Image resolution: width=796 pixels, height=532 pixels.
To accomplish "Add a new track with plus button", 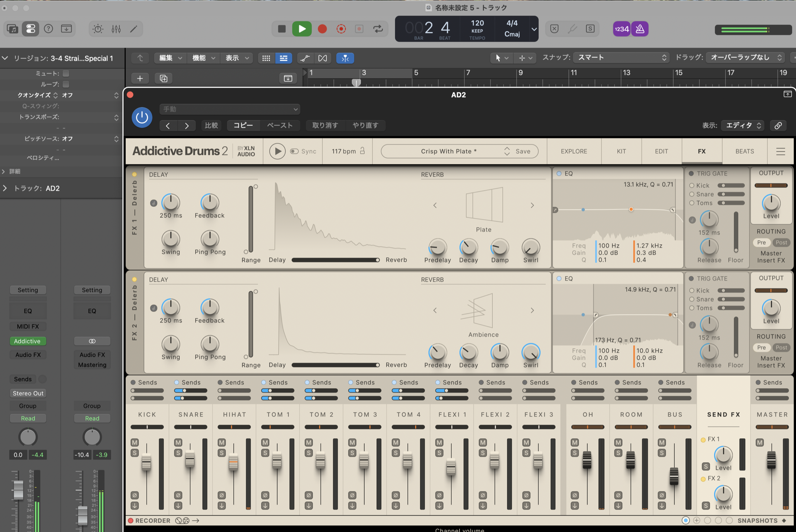I will click(140, 79).
